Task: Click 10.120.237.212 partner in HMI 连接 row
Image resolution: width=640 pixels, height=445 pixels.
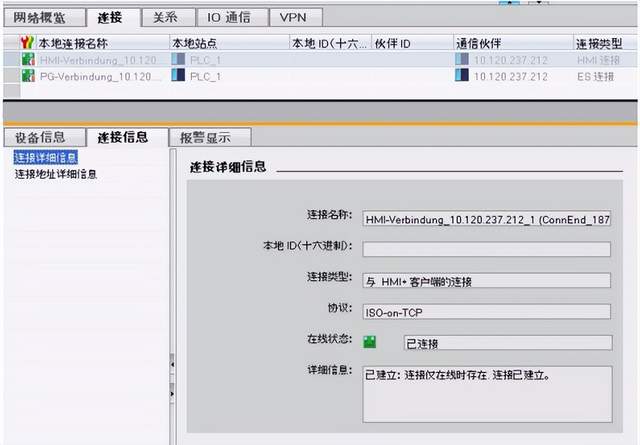Action: [x=510, y=60]
